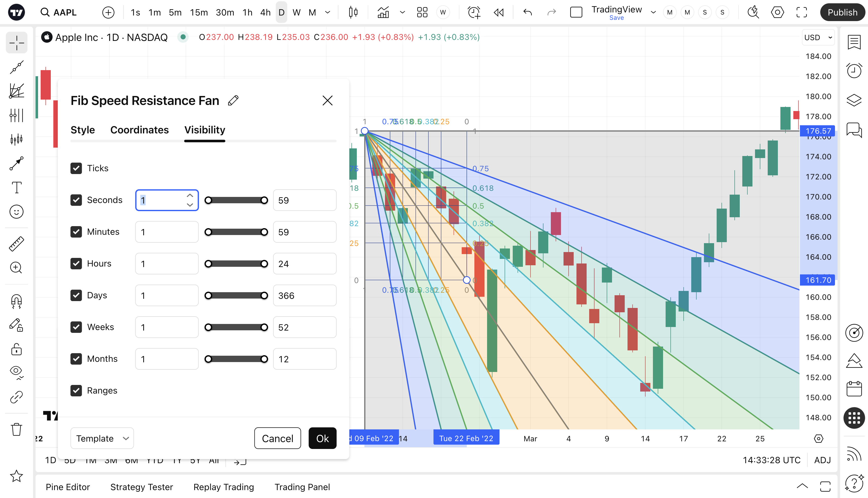Select the Text tool
868x498 pixels.
pyautogui.click(x=16, y=188)
